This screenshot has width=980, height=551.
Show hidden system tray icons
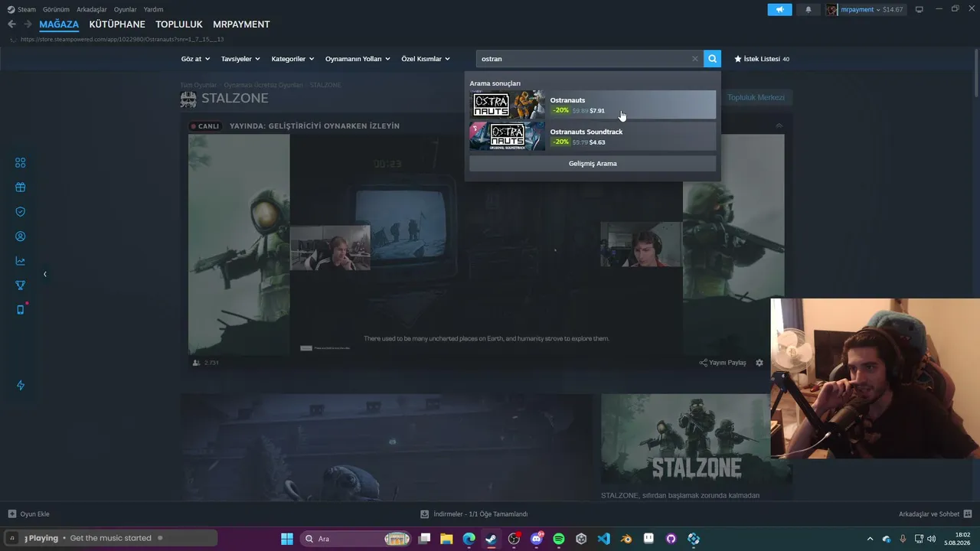[870, 539]
